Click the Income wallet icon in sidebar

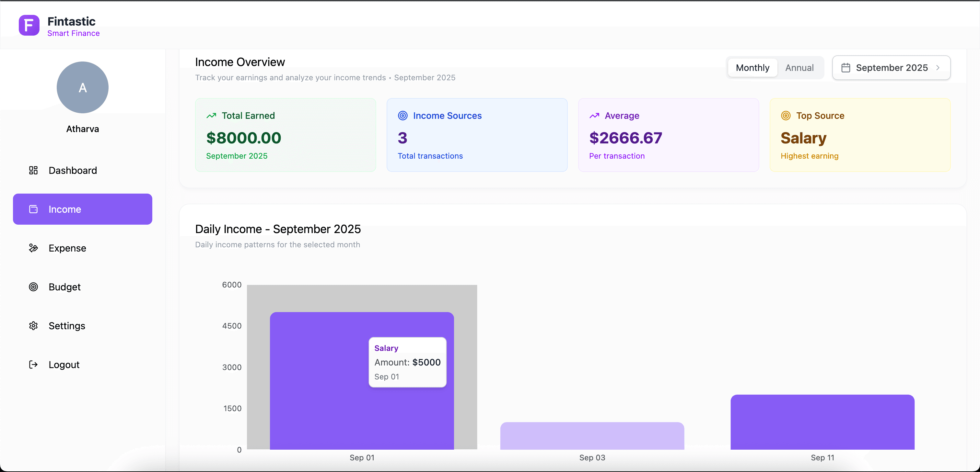click(33, 209)
